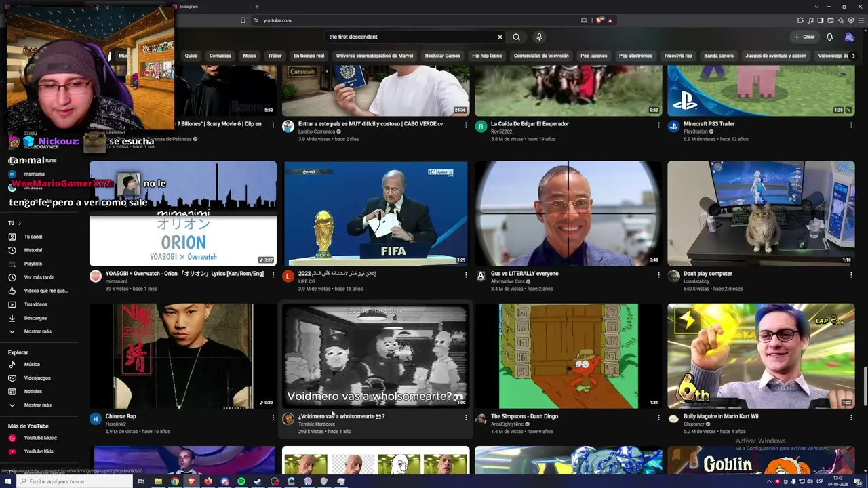Start voice search with the microphone
Viewport: 868px width, 488px height.
coord(539,37)
